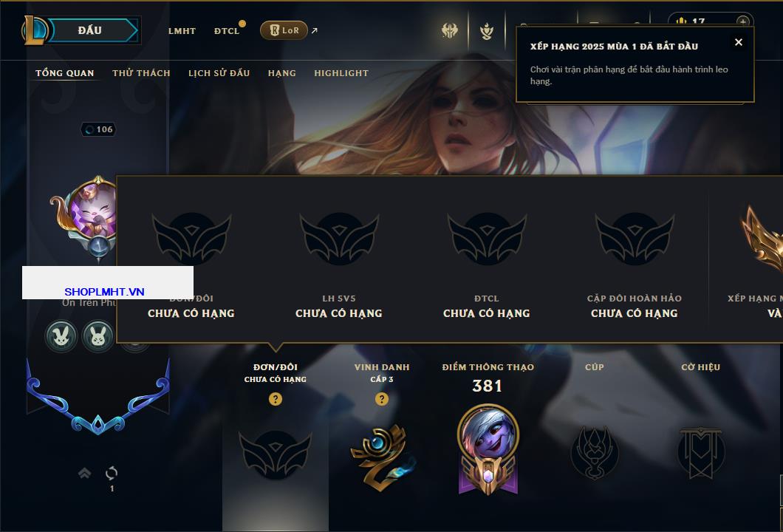Open the Cờ Hiệu banner emblem
783x532 pixels.
[x=700, y=453]
